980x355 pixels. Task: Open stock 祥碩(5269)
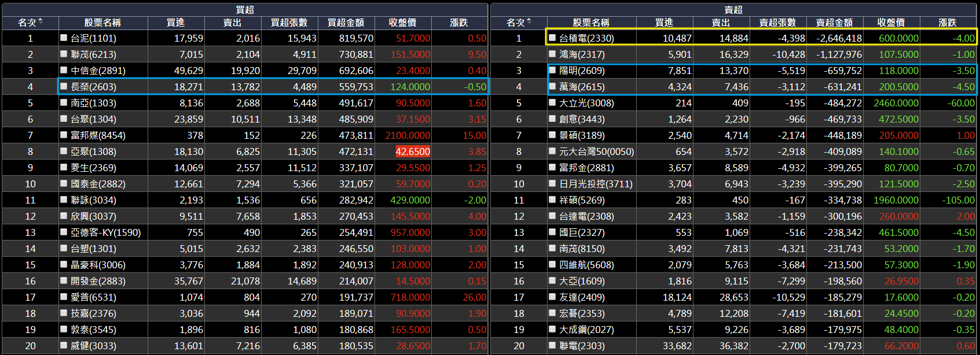(x=582, y=200)
